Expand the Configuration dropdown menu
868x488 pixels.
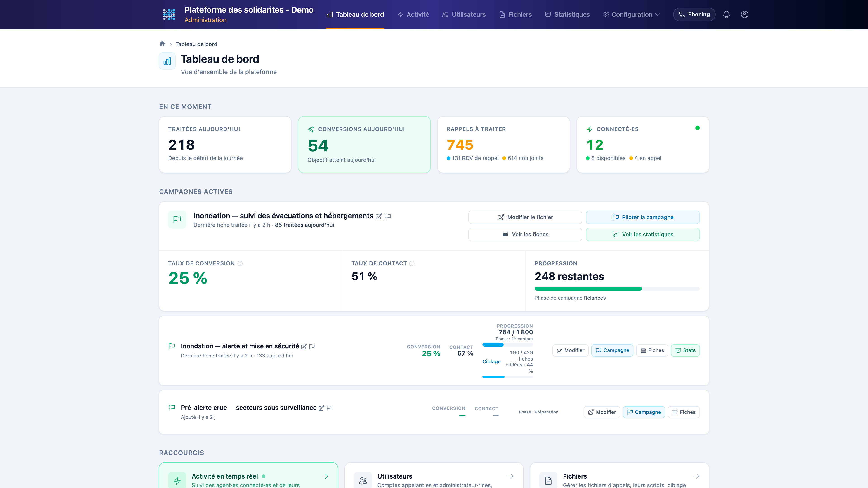point(631,14)
